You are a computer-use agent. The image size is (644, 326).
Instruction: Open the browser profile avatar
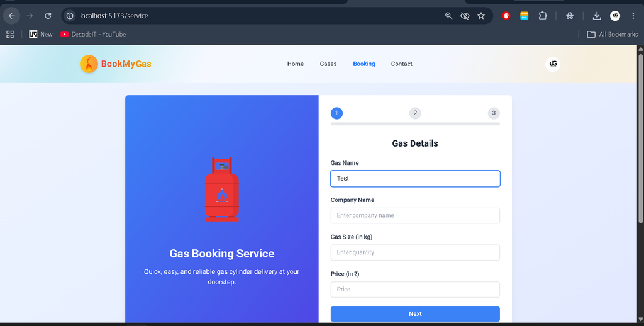click(x=615, y=16)
